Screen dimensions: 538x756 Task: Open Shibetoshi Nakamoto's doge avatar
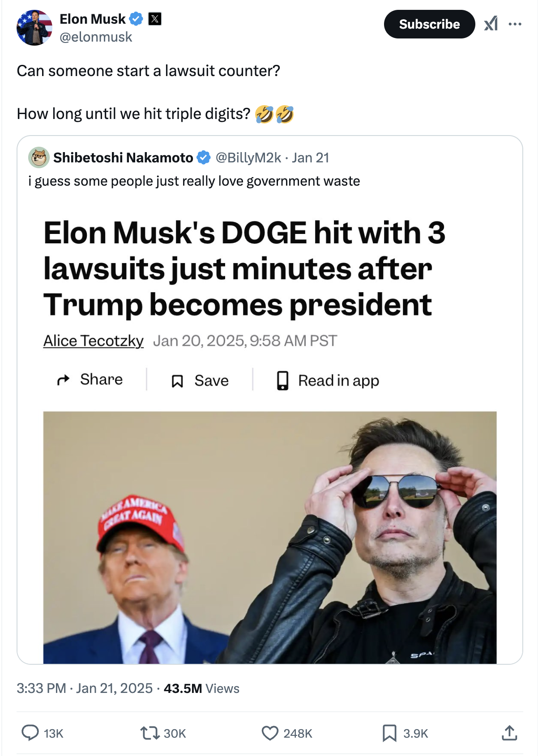(x=39, y=157)
